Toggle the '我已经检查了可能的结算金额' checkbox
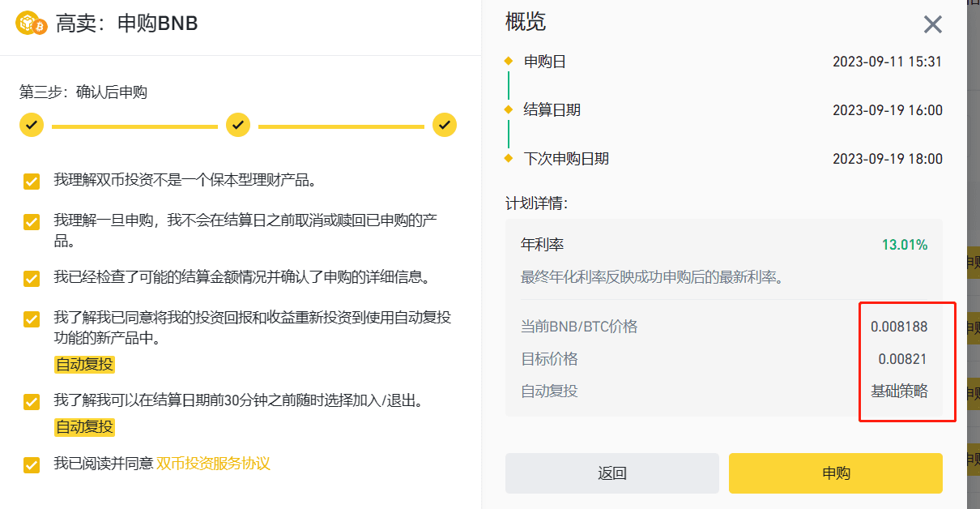Image resolution: width=980 pixels, height=509 pixels. pos(32,278)
